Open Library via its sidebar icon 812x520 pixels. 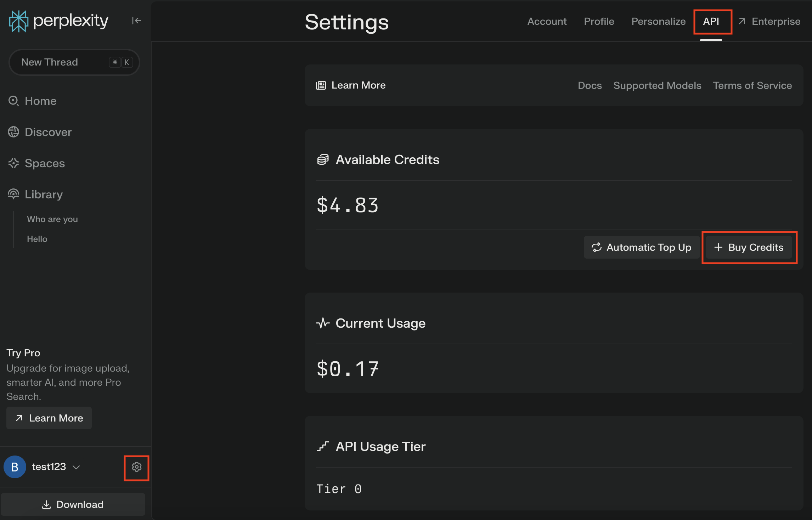point(13,194)
